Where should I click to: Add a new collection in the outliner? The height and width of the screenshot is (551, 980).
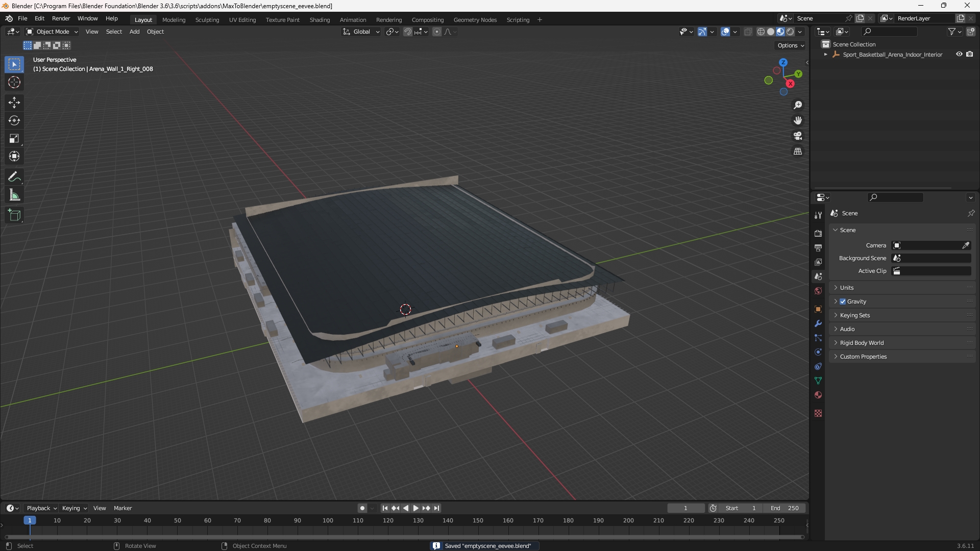pos(971,32)
